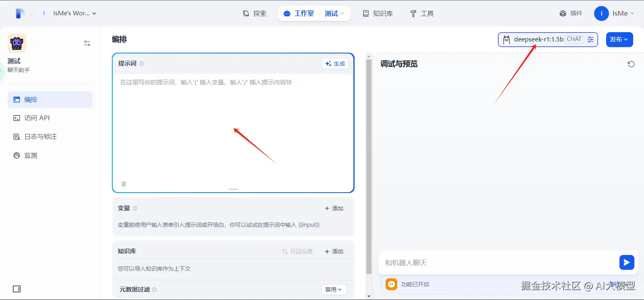The height and width of the screenshot is (300, 644).
Task: Switch to the 工作室 studio tab
Action: click(299, 14)
